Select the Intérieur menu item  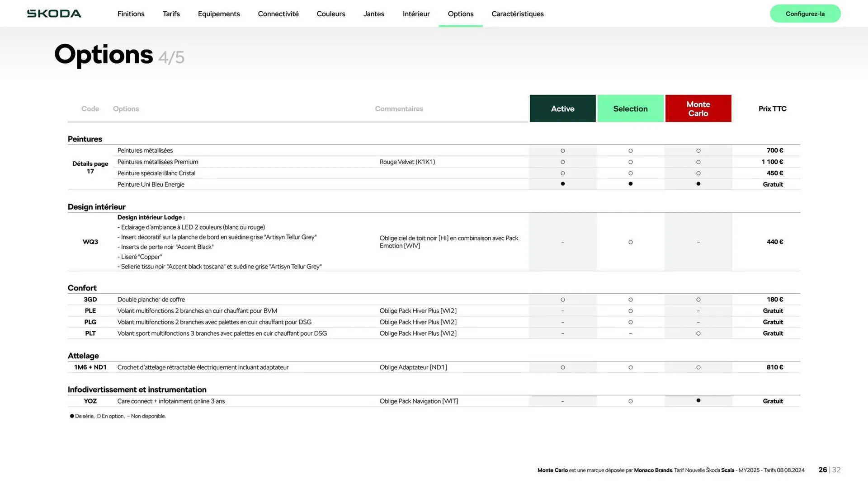click(x=416, y=14)
